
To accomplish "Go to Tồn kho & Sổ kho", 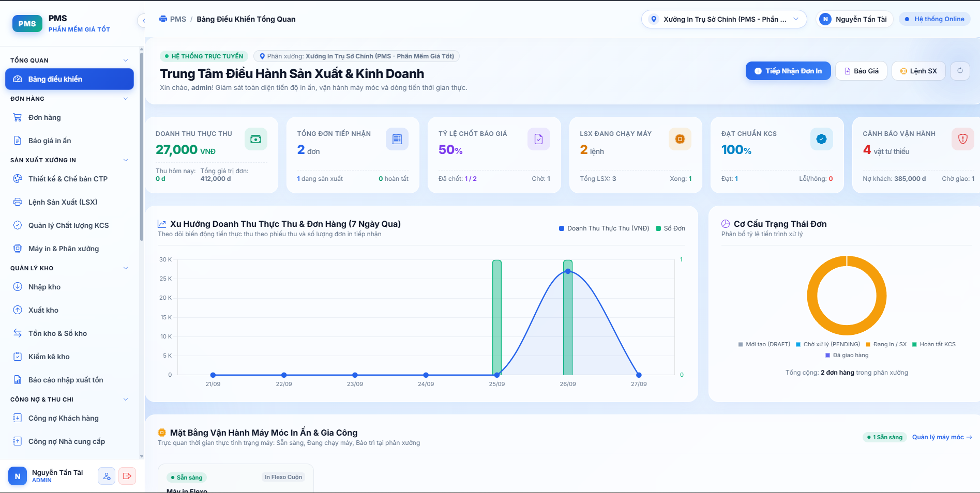I will click(69, 333).
